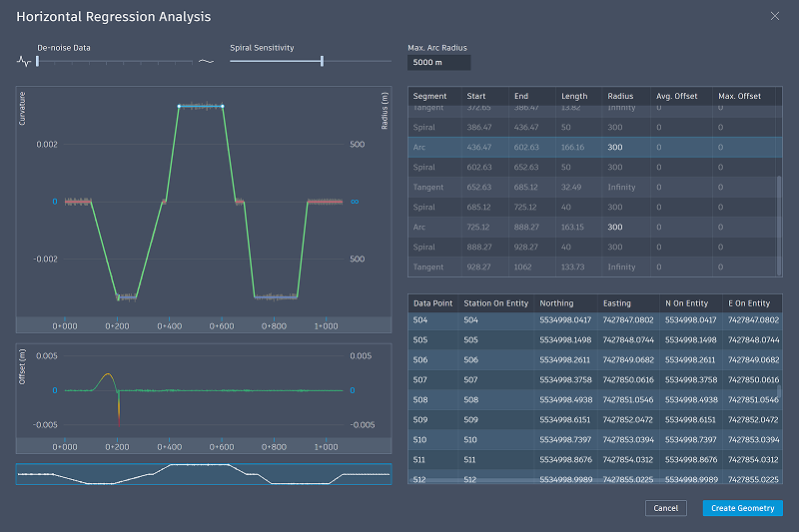Click length 133.73 cell

572,266
